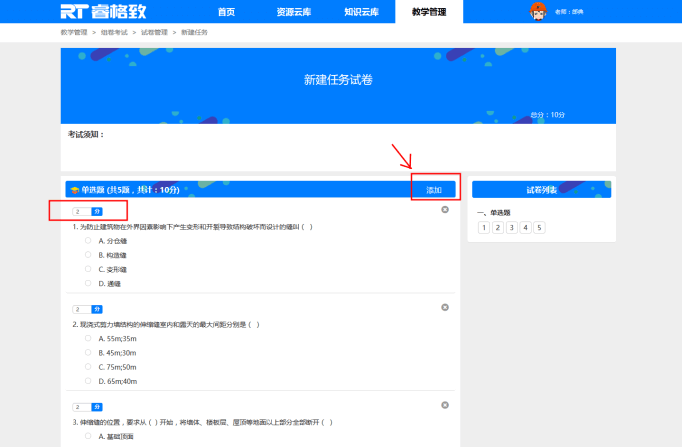Screen dimensions: 682x447
Task: Click the graduation cap icon beside 单选题
Action: pyautogui.click(x=75, y=189)
